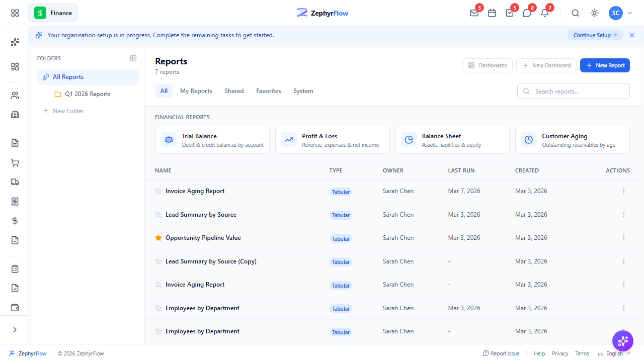Screen dimensions: 644x362
Task: Switch to the My Reports tab
Action: point(196,91)
